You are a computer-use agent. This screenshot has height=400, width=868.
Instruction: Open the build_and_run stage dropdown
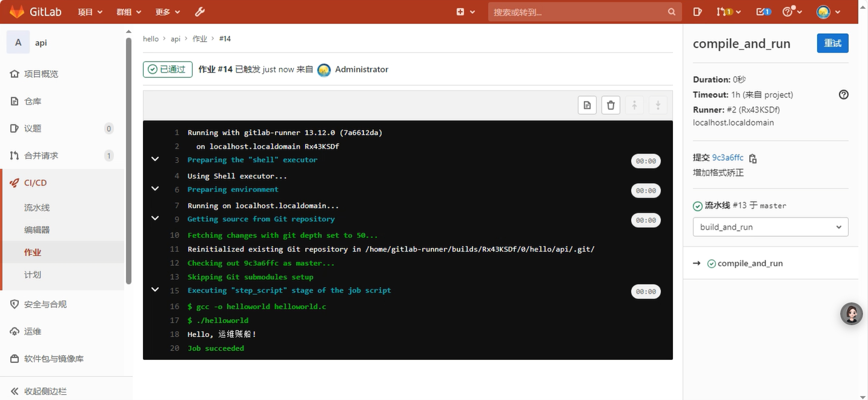[x=770, y=227]
